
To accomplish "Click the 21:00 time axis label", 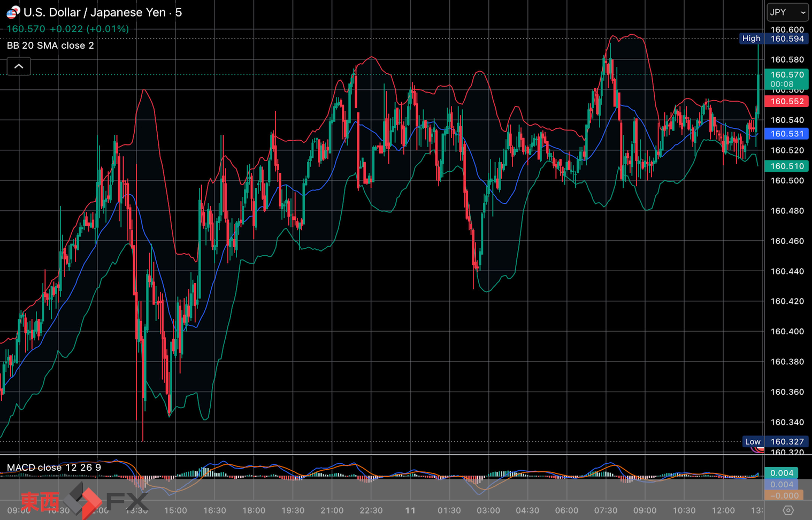I will pyautogui.click(x=332, y=510).
